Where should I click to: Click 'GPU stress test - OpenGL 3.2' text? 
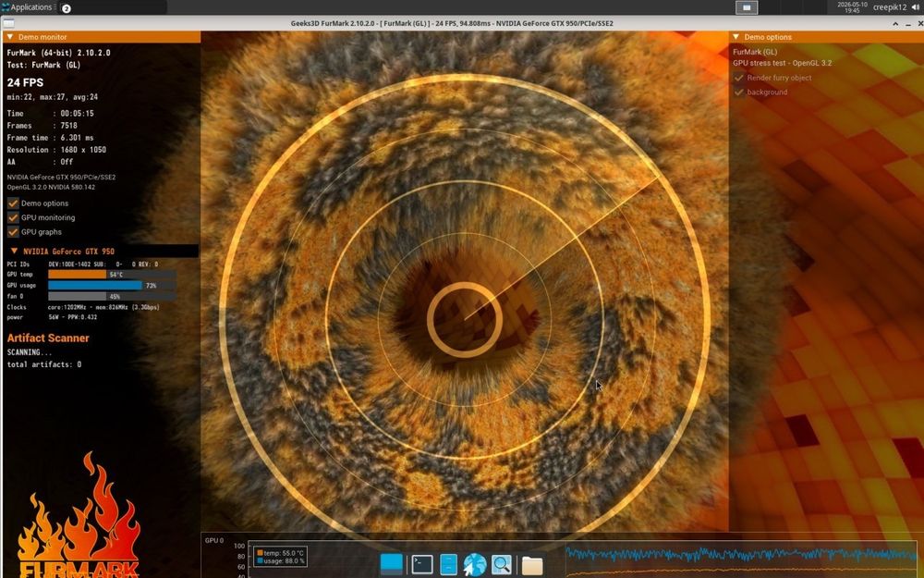pyautogui.click(x=782, y=63)
